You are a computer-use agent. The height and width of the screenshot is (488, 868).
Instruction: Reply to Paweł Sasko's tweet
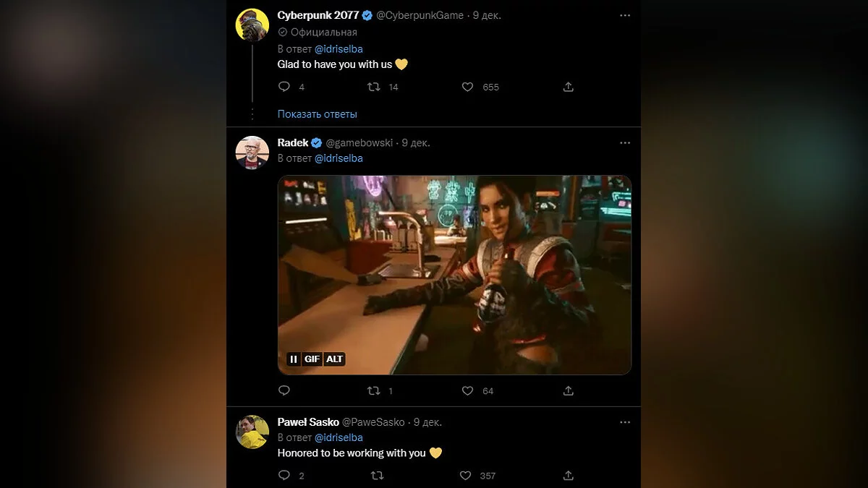click(284, 475)
